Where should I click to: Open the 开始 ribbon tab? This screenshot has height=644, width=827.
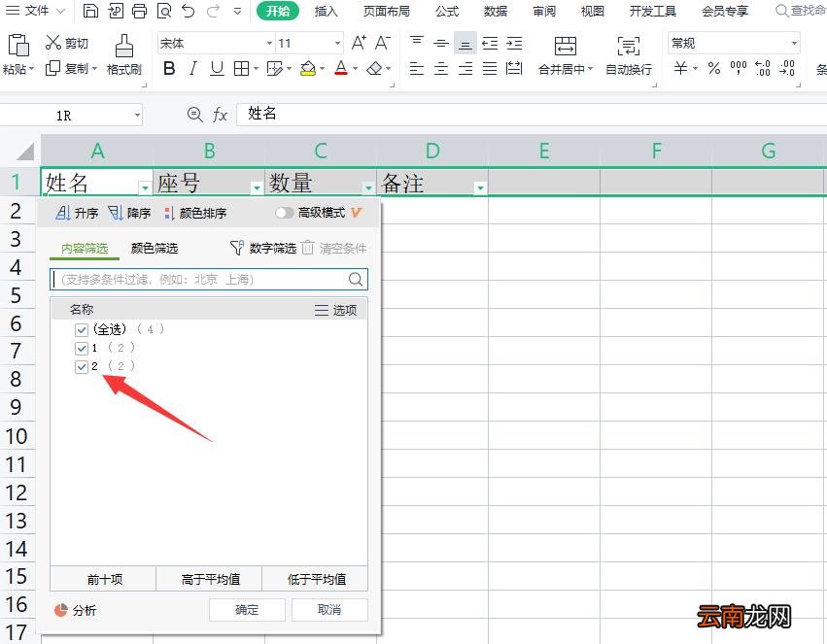tap(277, 11)
